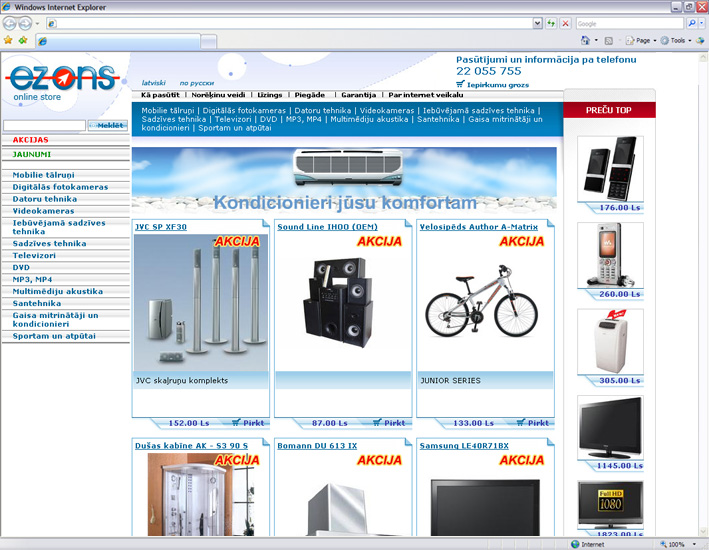Open the Garantija menu item

(359, 95)
